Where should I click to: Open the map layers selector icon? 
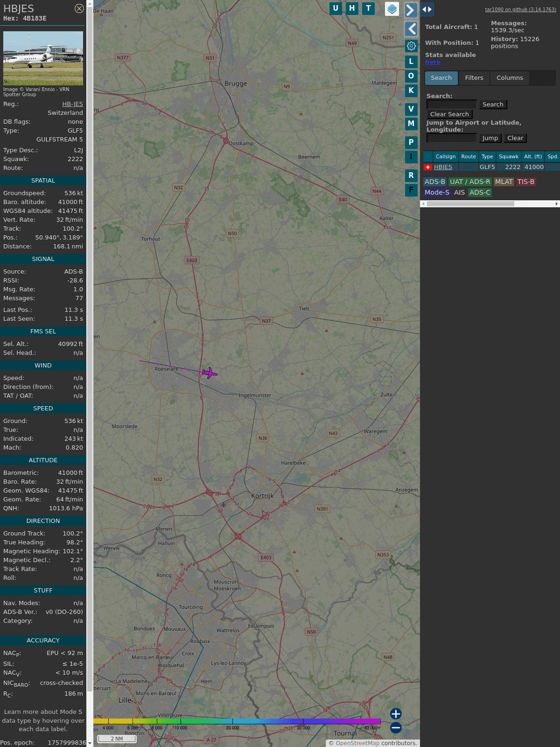tap(392, 9)
